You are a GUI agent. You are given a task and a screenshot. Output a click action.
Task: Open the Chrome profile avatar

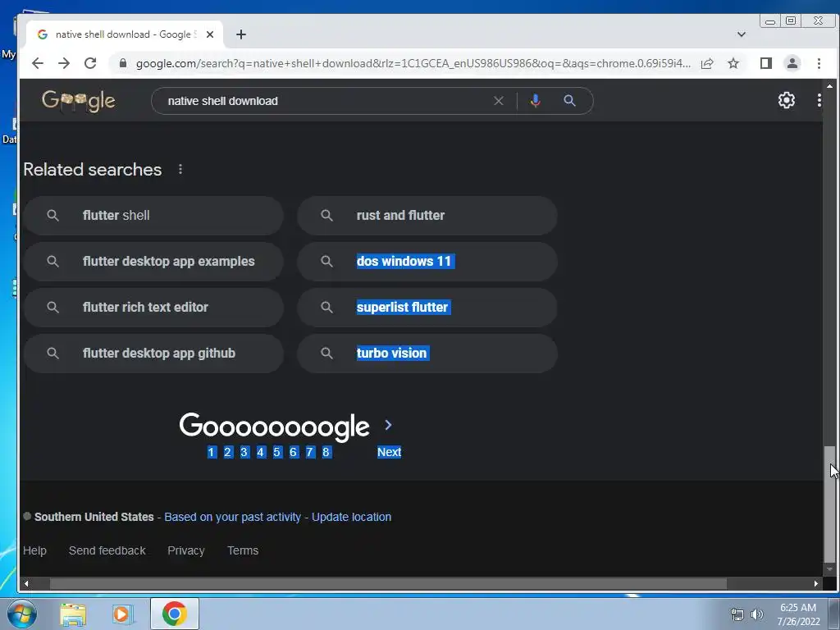[792, 63]
